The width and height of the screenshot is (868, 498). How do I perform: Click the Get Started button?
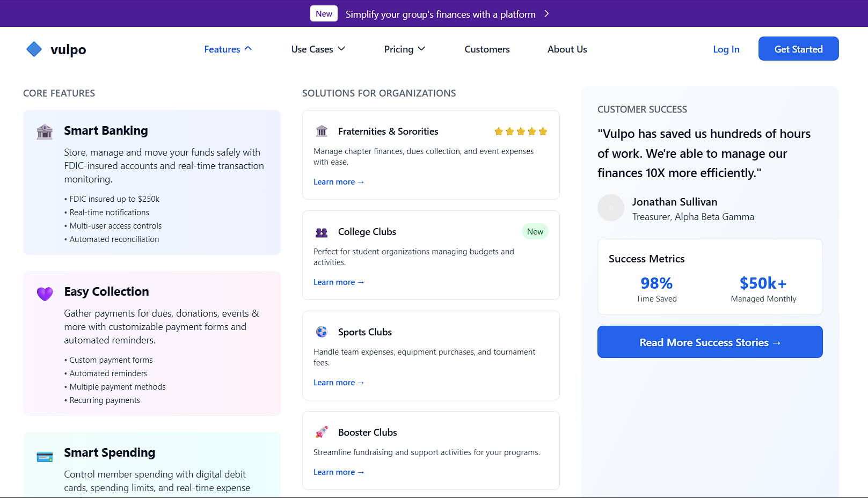[798, 49]
